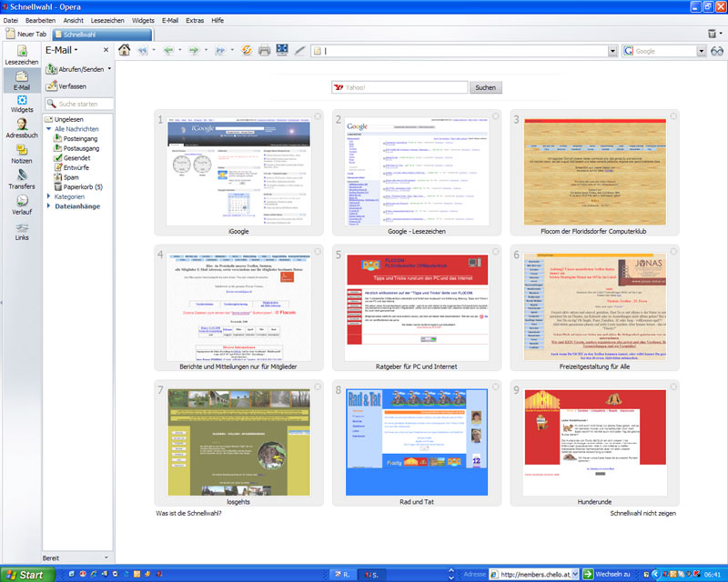Open the address bar dropdown arrow
The width and height of the screenshot is (728, 582).
coord(612,51)
